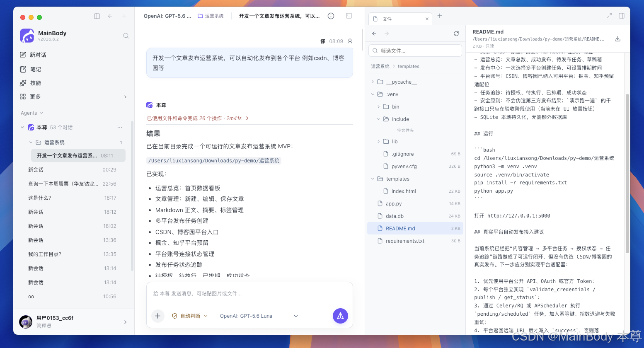Screen dimensions: 644x348
Task: Select the README.md file
Action: click(415, 229)
